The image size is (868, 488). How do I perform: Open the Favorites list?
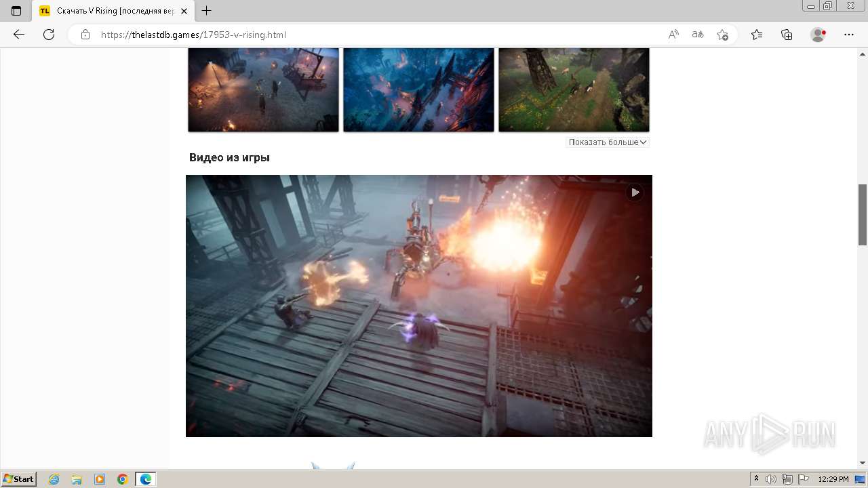pos(757,35)
